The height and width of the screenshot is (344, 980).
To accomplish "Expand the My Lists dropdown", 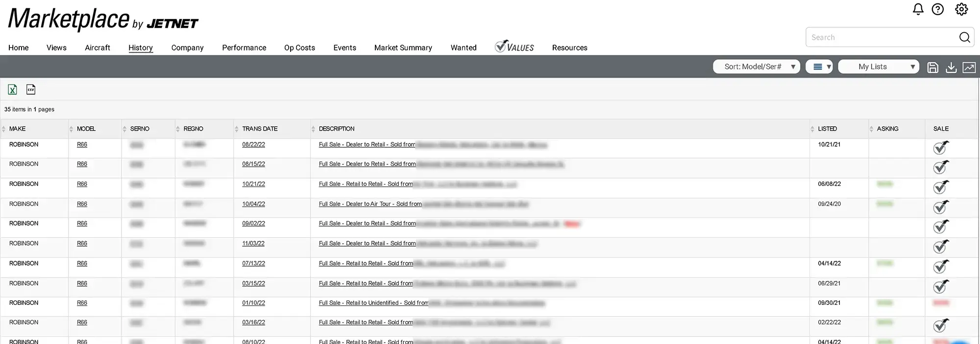I will 878,67.
